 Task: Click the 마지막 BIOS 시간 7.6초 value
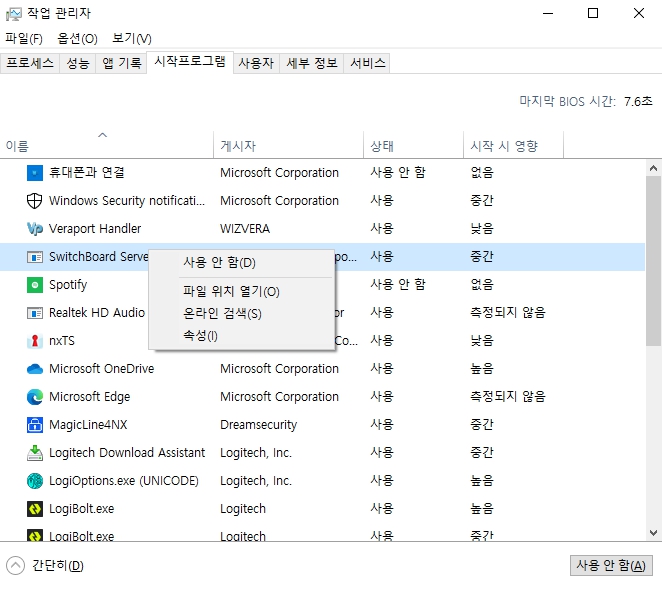[x=638, y=102]
